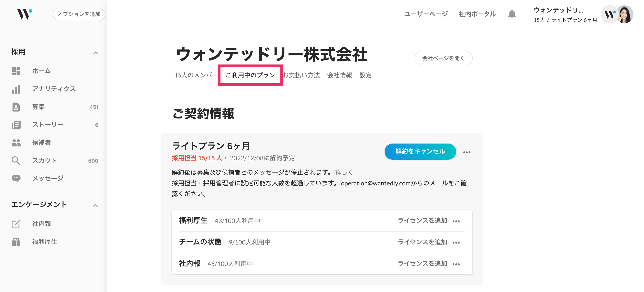644x292 pixels.
Task: Open the ユーザーページ link
Action: coord(426,14)
